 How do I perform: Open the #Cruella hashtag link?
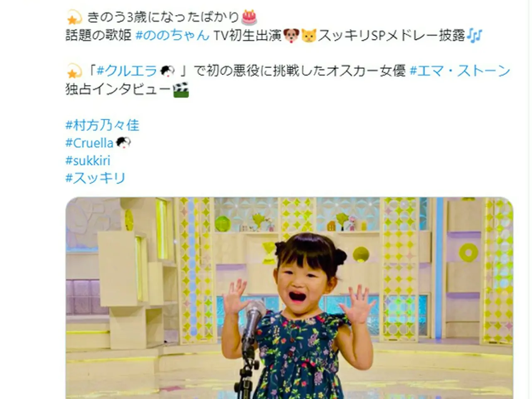pos(89,143)
